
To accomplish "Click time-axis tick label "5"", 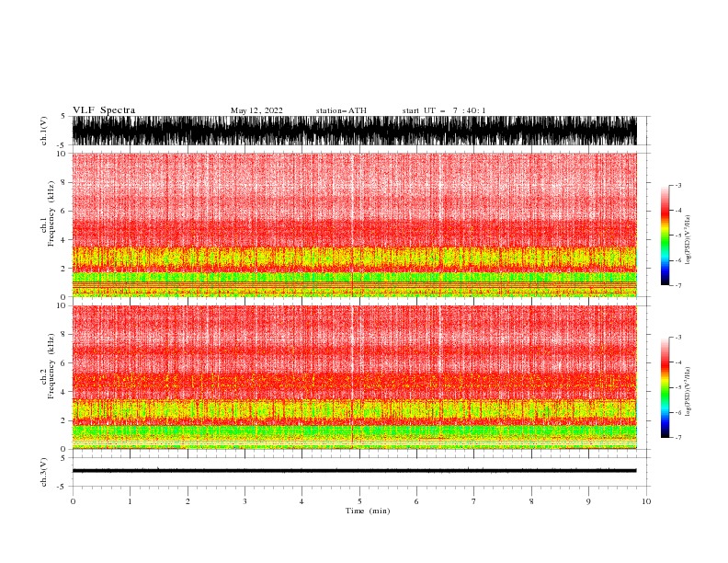I will (359, 501).
